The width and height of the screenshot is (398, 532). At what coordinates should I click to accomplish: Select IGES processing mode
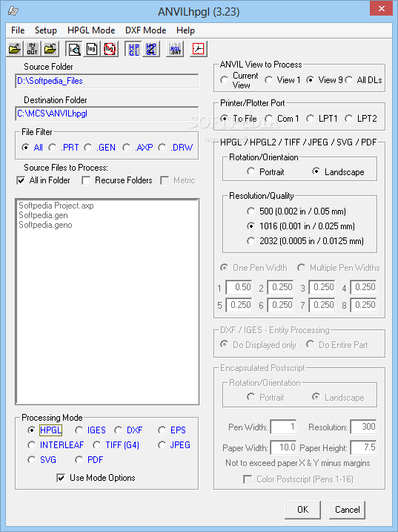click(x=90, y=430)
